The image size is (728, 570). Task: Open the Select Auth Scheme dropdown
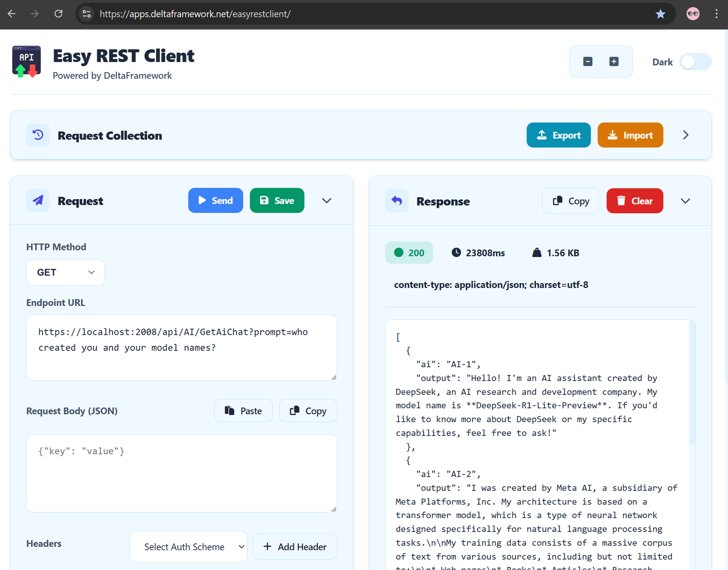188,547
